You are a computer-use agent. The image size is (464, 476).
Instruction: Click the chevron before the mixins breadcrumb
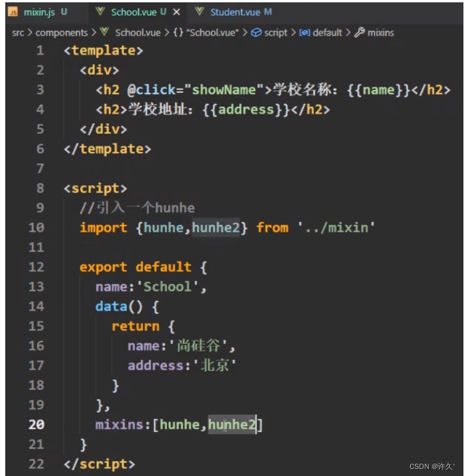(x=348, y=33)
